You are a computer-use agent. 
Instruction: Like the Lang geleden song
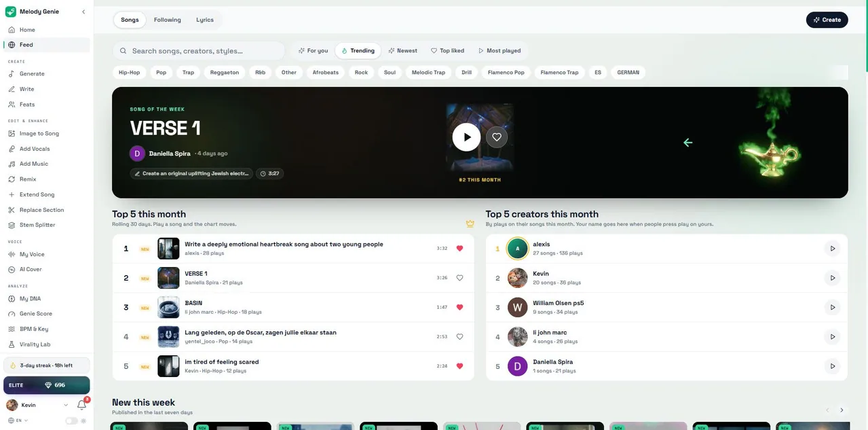(459, 336)
